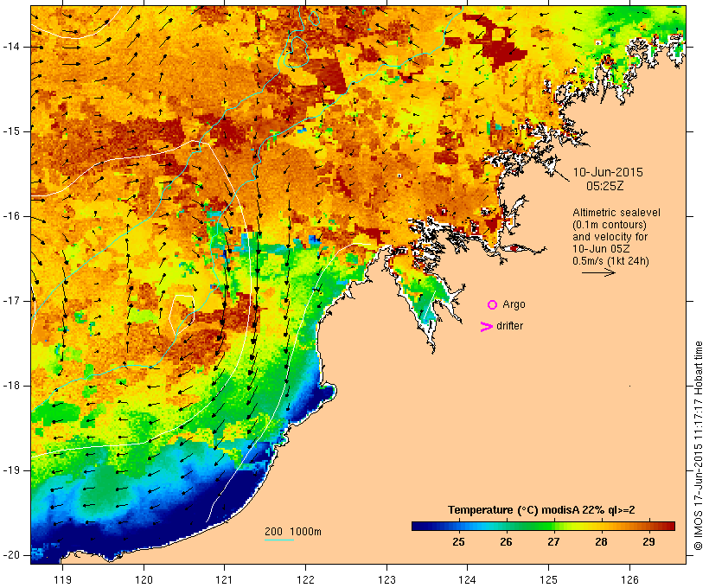Click the '1000m' depth contour label

click(306, 532)
